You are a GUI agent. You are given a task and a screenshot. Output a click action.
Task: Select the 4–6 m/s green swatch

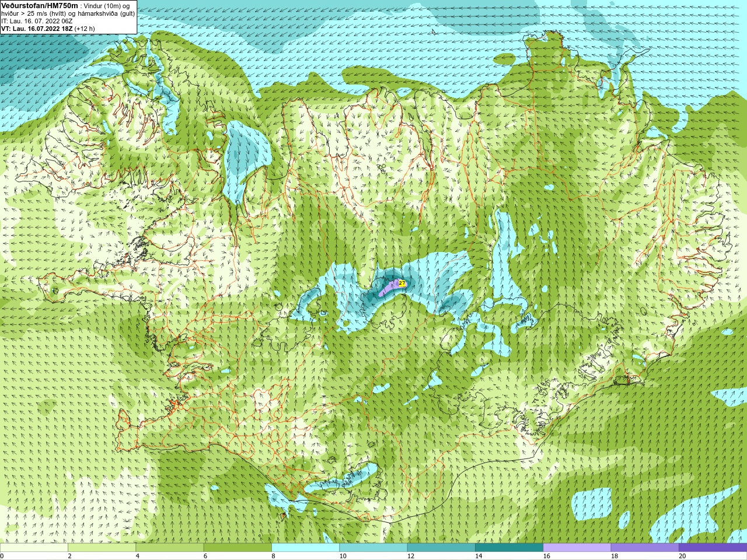coord(169,548)
